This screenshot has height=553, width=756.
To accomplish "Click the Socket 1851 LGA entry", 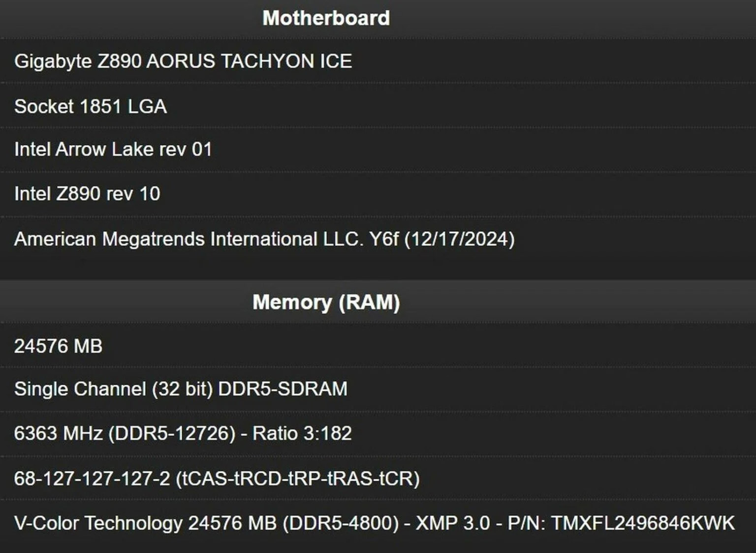I will tap(91, 106).
